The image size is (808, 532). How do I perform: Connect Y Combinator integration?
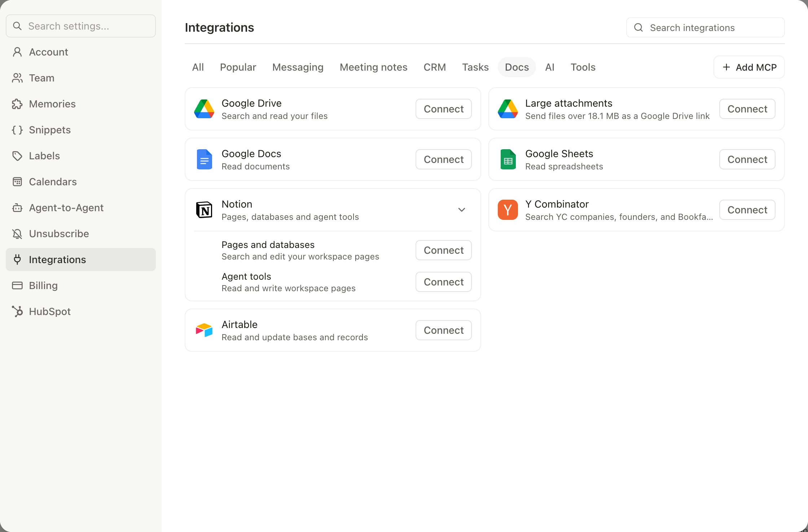click(747, 210)
